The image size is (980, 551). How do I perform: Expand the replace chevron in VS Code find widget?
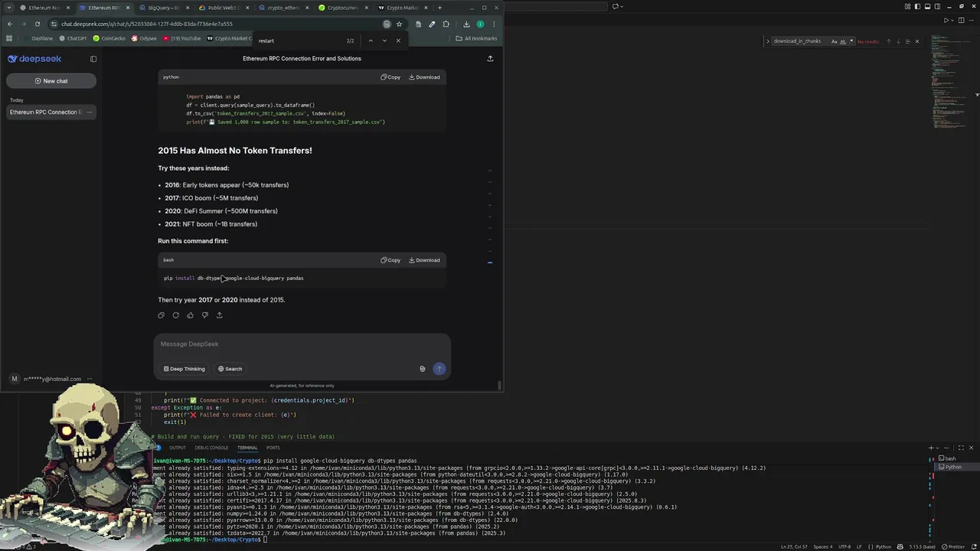[x=767, y=41]
